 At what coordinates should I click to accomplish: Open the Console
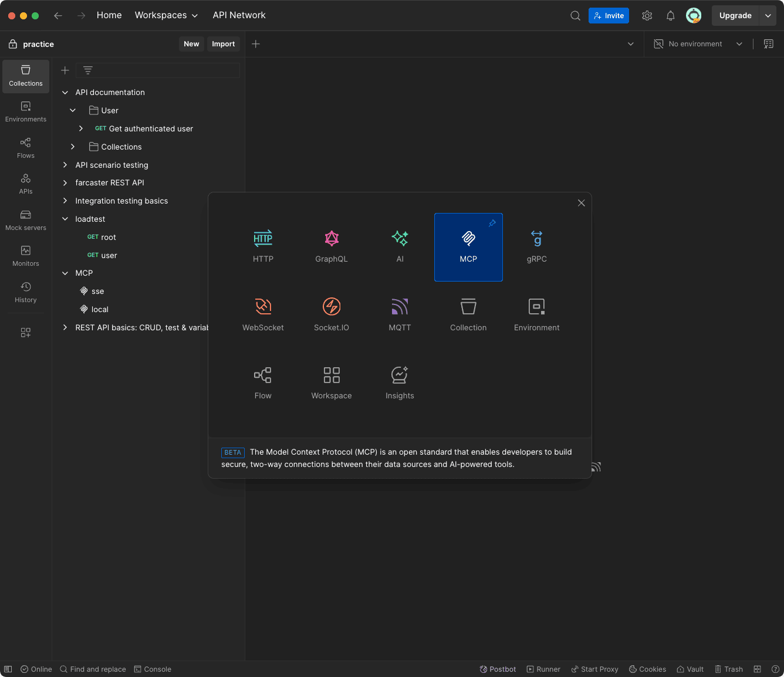pos(153,669)
